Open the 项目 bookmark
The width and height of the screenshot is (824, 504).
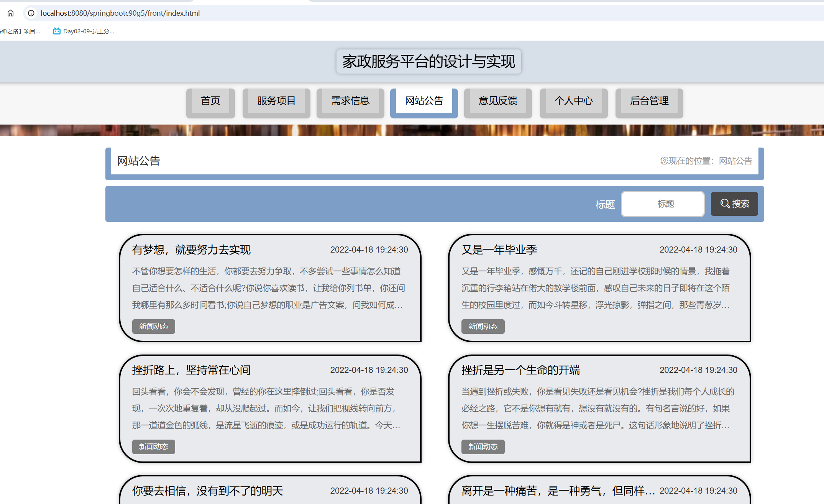click(20, 31)
